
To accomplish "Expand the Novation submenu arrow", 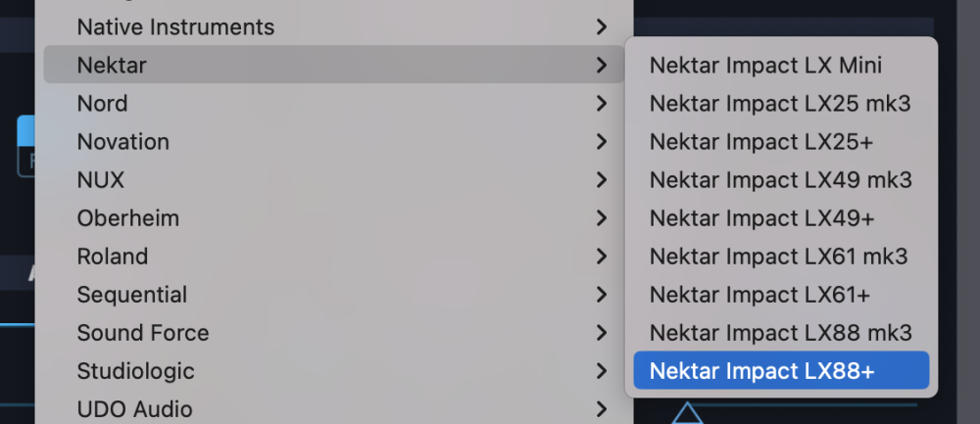I will tap(602, 142).
